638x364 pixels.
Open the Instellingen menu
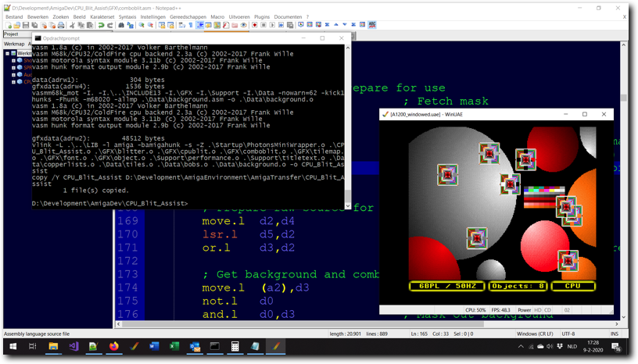(153, 16)
